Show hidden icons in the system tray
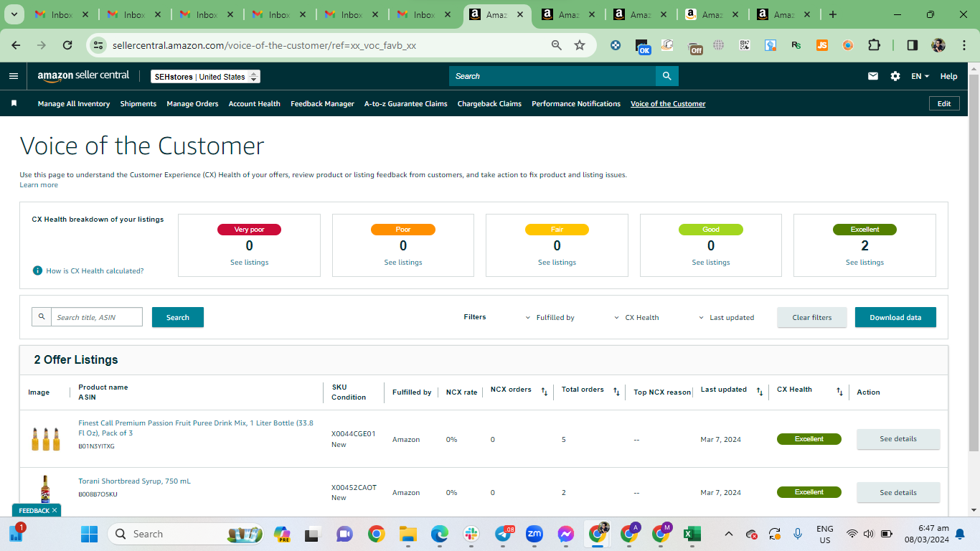The width and height of the screenshot is (980, 551). click(x=729, y=534)
